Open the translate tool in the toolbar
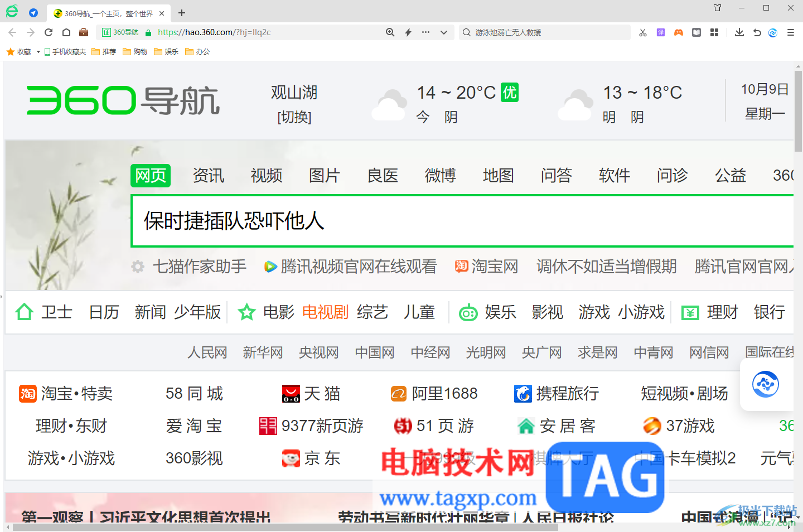Viewport: 803px width, 532px height. [660, 32]
